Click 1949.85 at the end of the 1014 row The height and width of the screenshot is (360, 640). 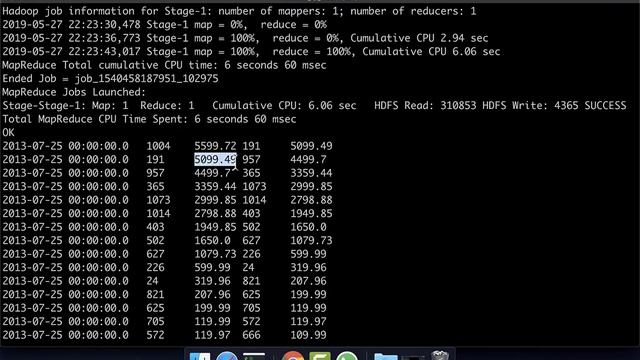(311, 213)
